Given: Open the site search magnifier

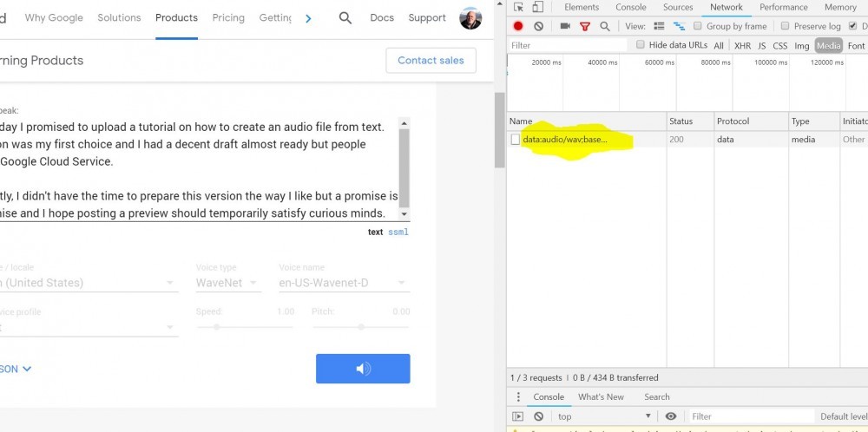Looking at the screenshot, I should [345, 18].
